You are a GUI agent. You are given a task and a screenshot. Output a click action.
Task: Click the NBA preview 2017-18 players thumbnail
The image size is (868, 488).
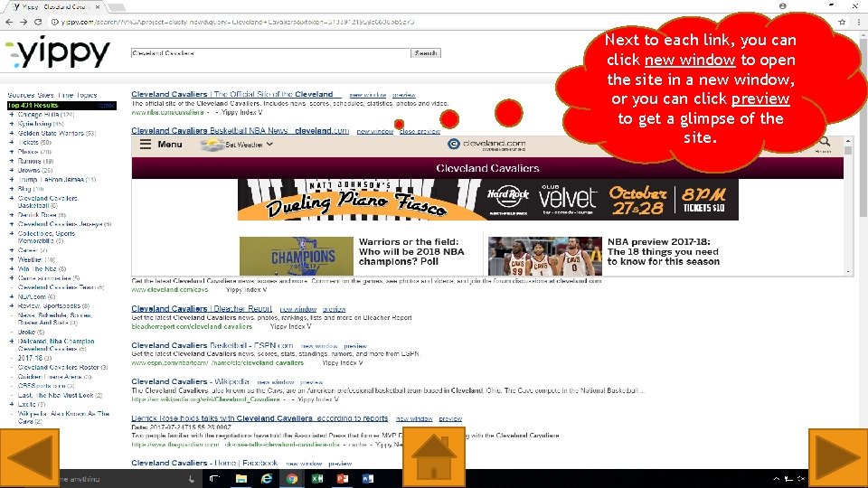(544, 256)
